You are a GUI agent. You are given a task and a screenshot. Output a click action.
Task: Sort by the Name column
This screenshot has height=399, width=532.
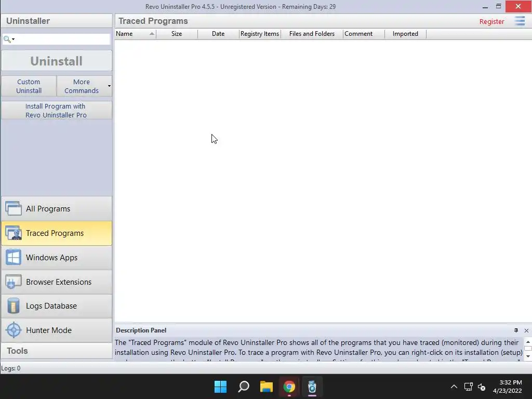tap(136, 34)
